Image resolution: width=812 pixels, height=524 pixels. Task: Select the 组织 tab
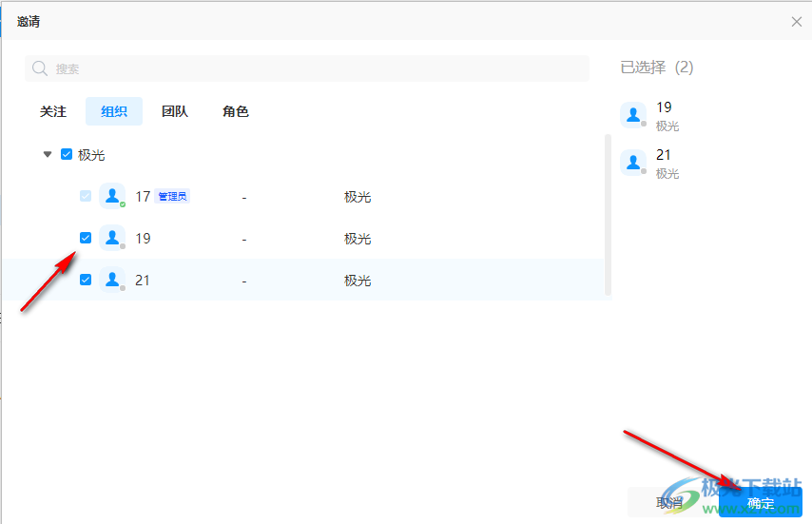click(114, 111)
